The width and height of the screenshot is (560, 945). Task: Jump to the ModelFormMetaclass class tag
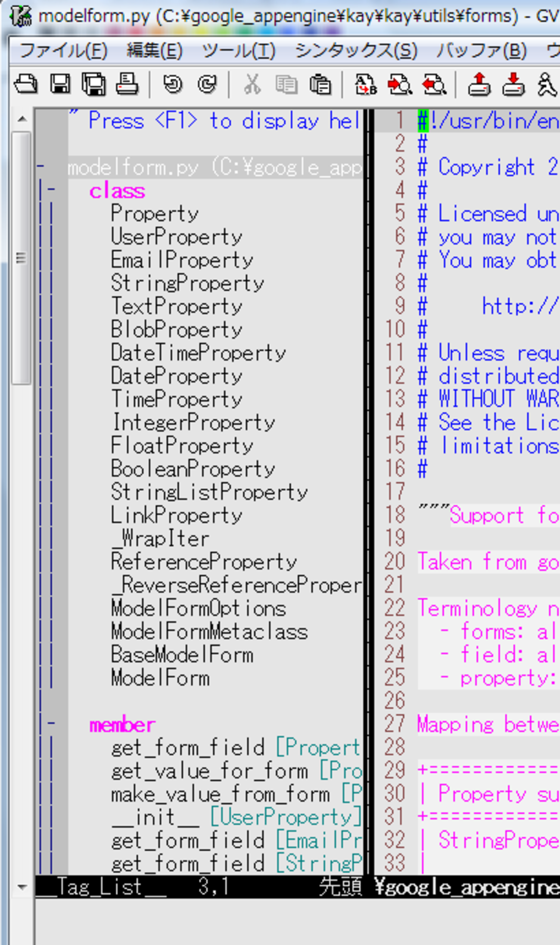[x=210, y=632]
